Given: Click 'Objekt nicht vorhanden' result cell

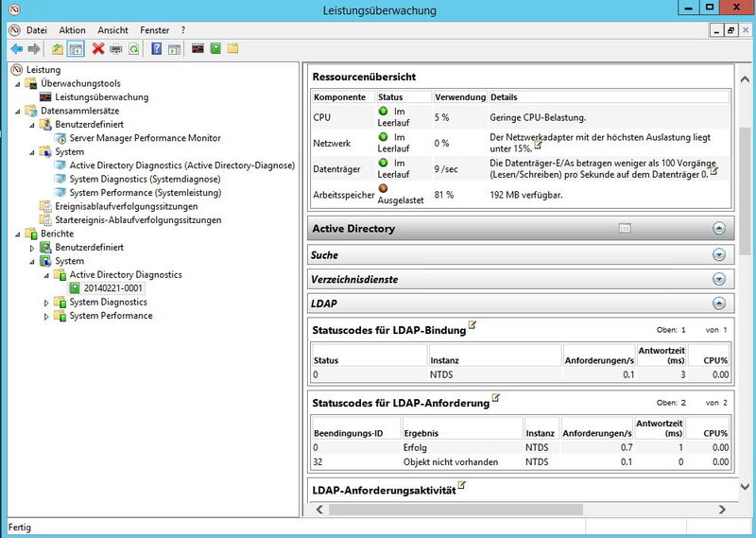Looking at the screenshot, I should click(x=451, y=462).
